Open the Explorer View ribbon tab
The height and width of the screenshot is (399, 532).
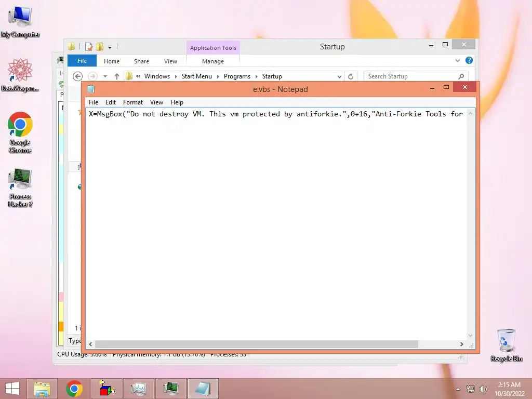[x=170, y=61]
